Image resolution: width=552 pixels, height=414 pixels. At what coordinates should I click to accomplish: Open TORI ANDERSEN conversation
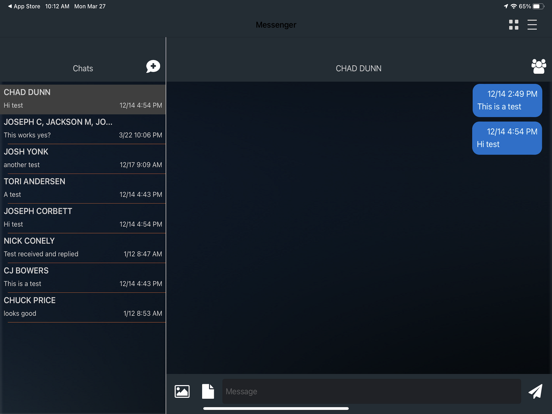83,188
